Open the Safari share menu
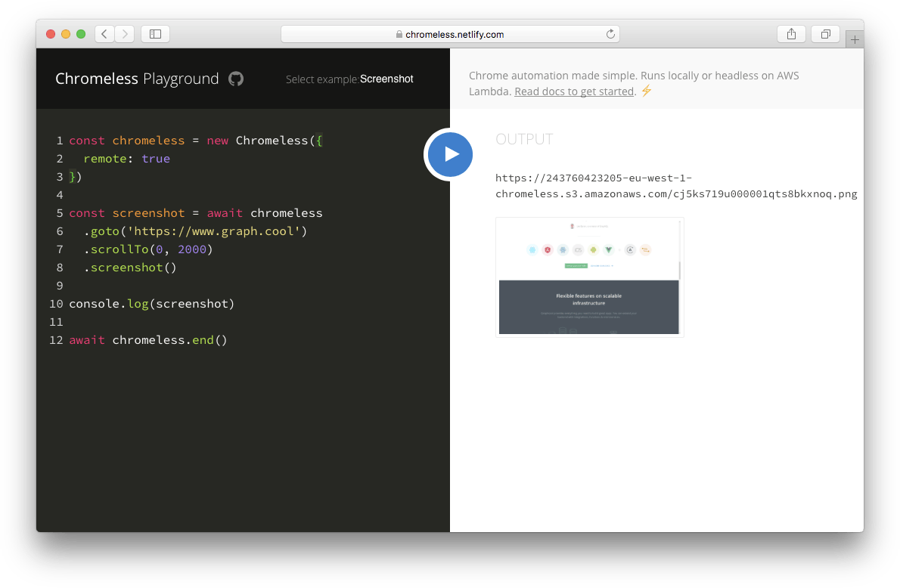900x588 pixels. pyautogui.click(x=791, y=35)
